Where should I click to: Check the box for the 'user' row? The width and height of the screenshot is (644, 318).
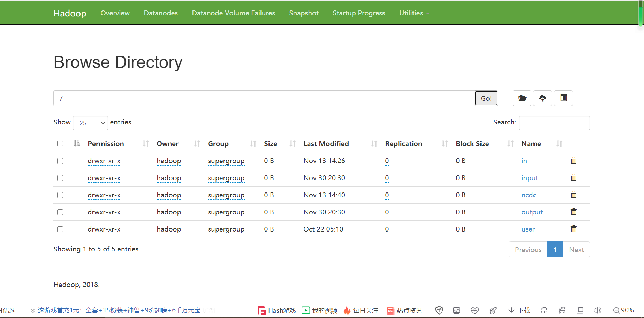point(60,229)
